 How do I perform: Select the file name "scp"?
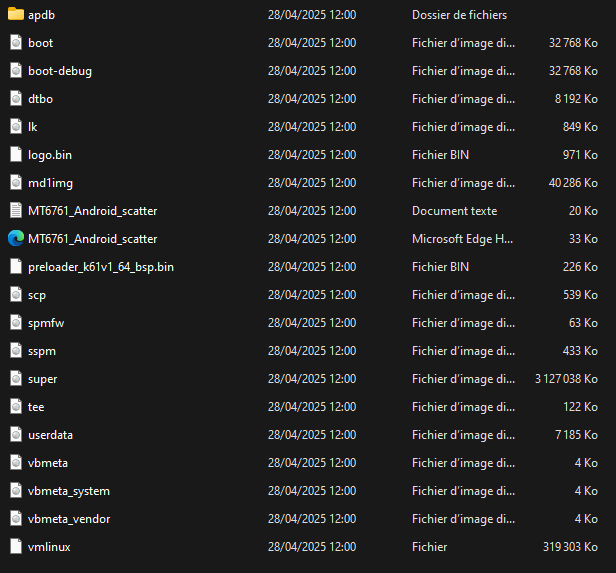[x=37, y=295]
